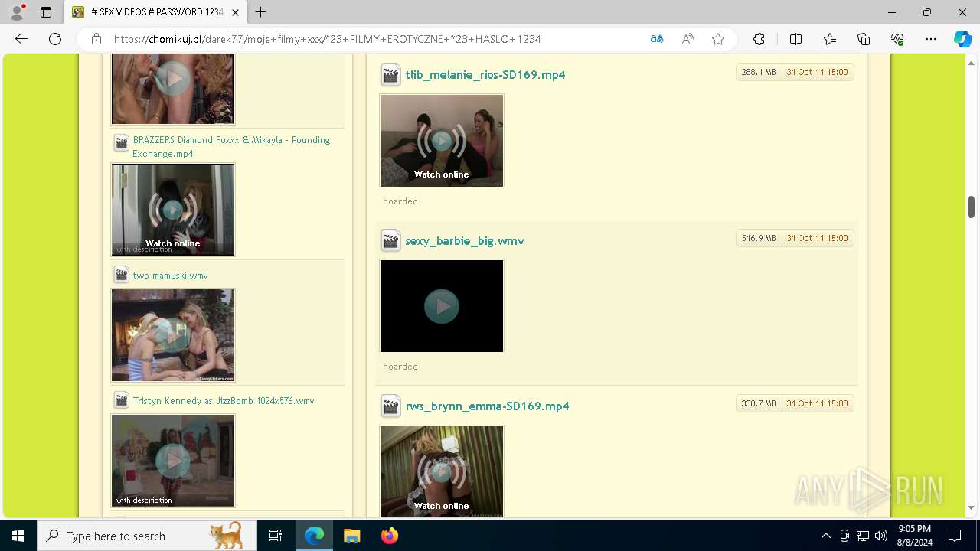Click file icon beside tlib_melanie_rios-SD169.mp4

(390, 75)
